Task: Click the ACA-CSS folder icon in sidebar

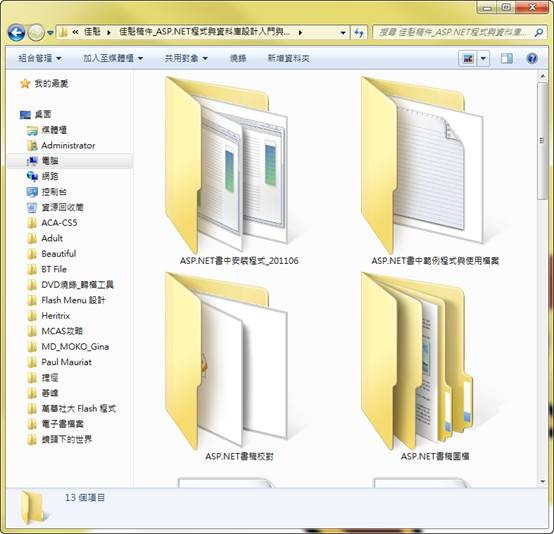Action: click(x=32, y=223)
